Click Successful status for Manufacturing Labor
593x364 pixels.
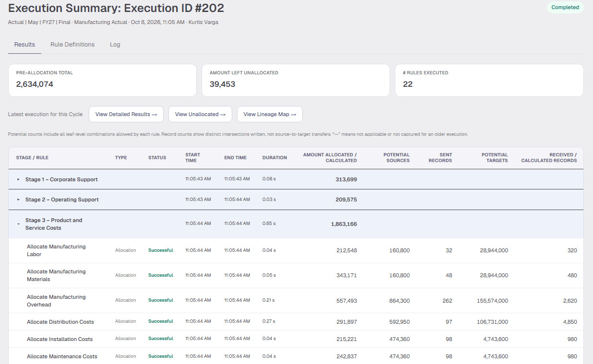coord(161,250)
